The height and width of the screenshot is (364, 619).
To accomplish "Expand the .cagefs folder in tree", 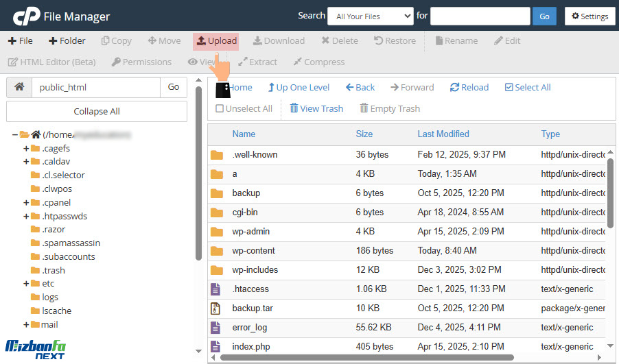I will pyautogui.click(x=27, y=148).
